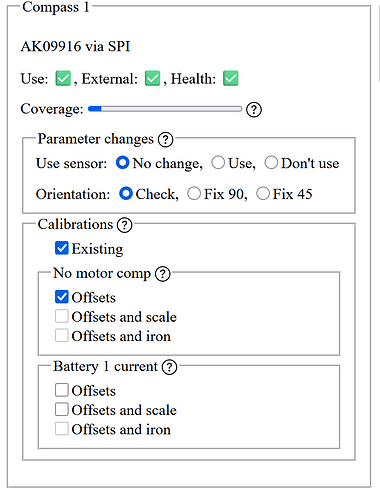
Task: Click the AK09916 via SPI device text
Action: tap(75, 46)
